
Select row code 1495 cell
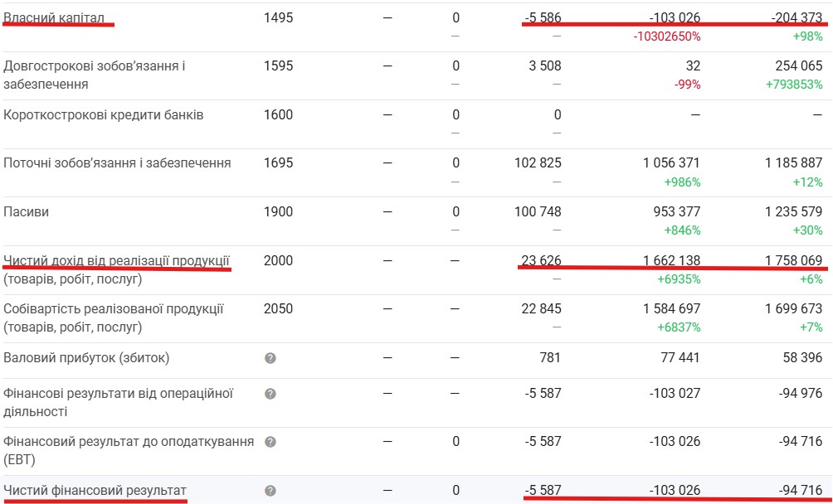point(278,17)
